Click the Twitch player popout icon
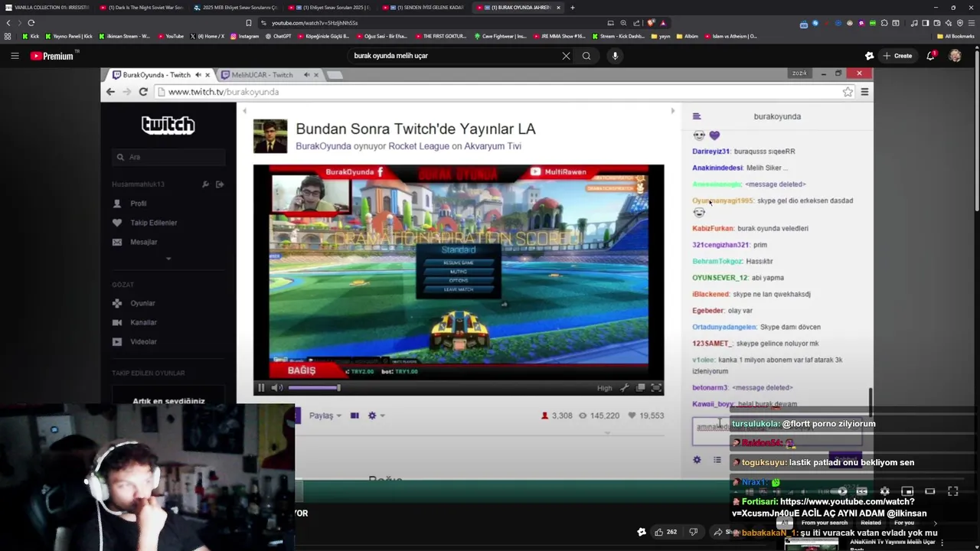The image size is (980, 551). tap(641, 388)
